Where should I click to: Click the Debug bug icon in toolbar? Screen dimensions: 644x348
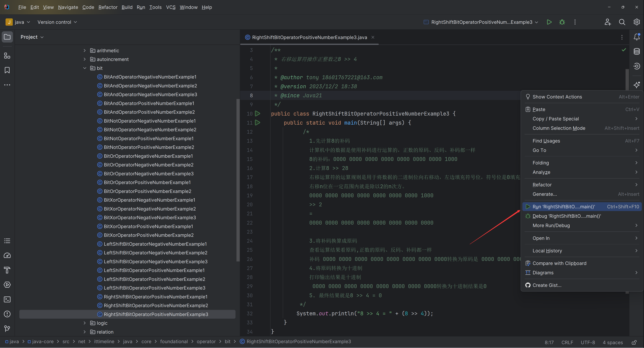click(x=562, y=22)
